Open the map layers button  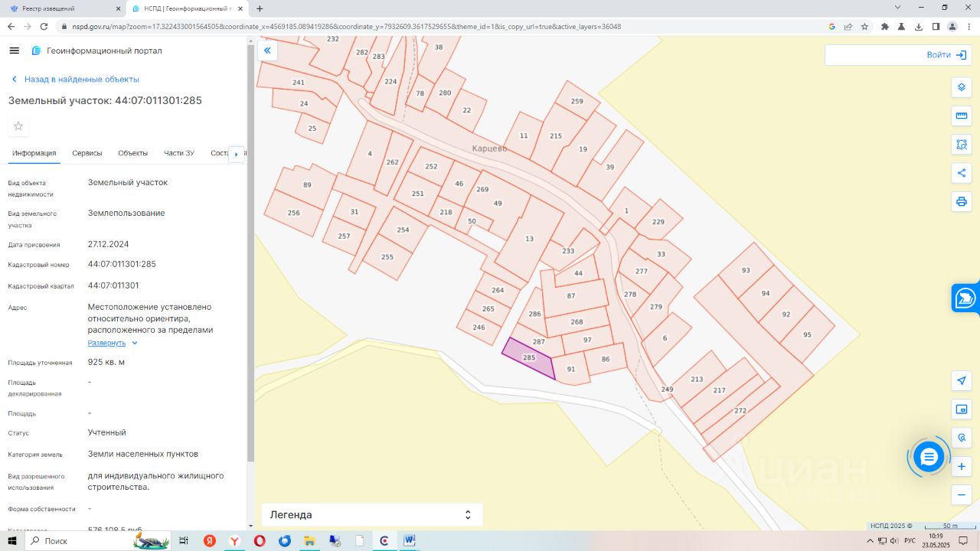click(962, 87)
